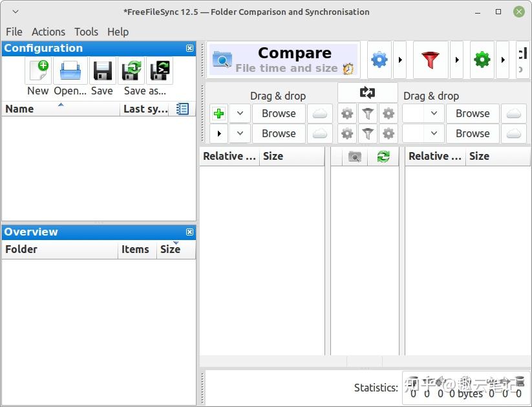The image size is (532, 407).
Task: Swap sides using the double-arrow icon
Action: point(367,92)
